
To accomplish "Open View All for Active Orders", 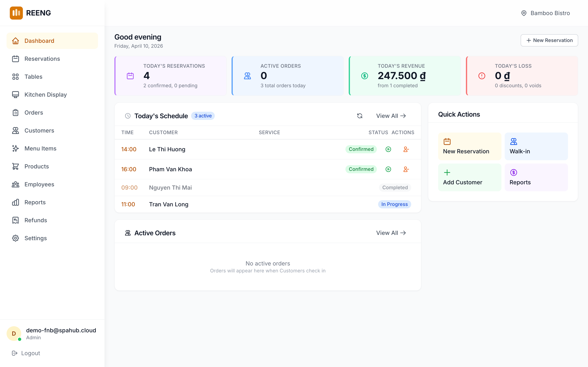I will (391, 233).
